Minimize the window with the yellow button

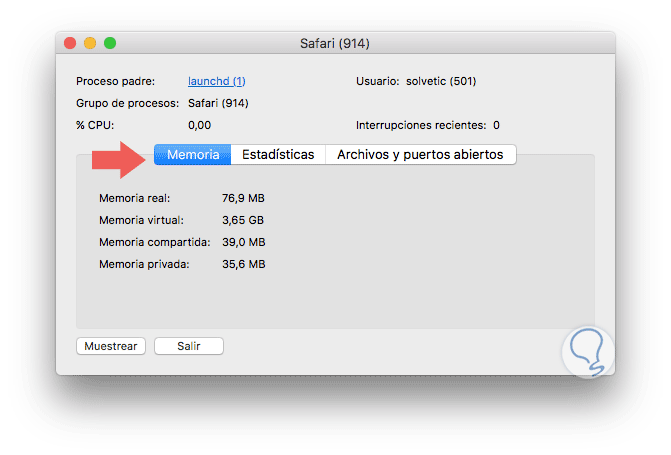90,44
